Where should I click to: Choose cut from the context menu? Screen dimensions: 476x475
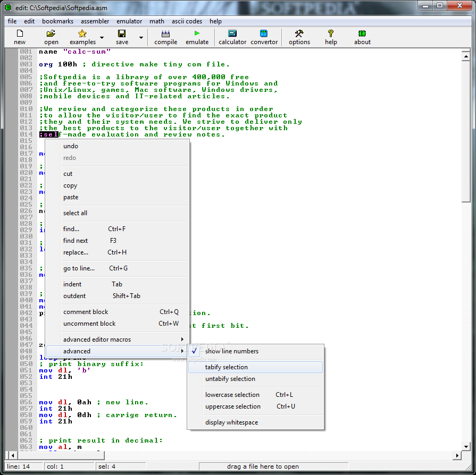[118, 174]
